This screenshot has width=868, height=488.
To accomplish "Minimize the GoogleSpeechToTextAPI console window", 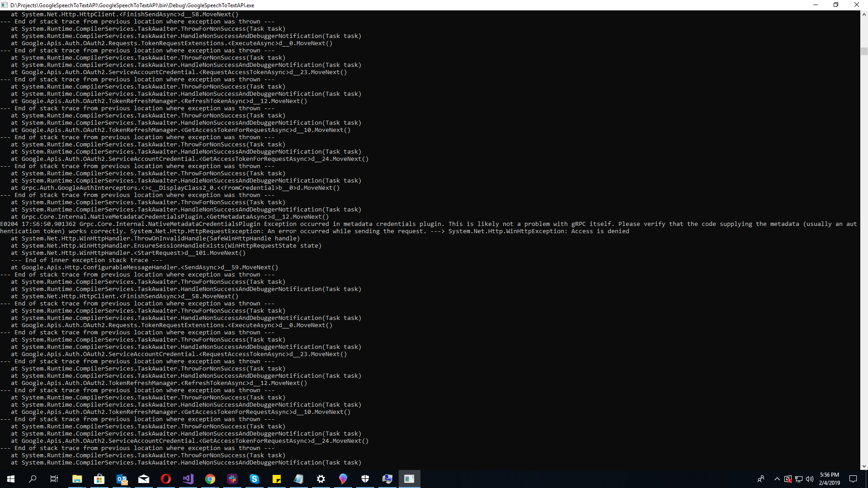I will [x=816, y=5].
